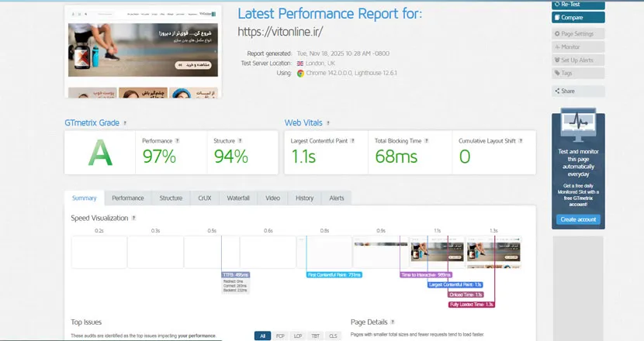This screenshot has height=341, width=644.
Task: Click the Speed Visualization help icon
Action: point(134,219)
